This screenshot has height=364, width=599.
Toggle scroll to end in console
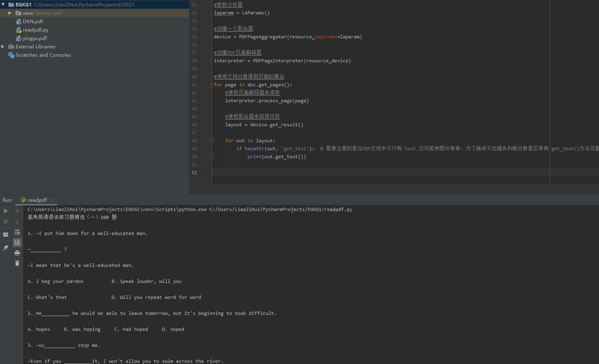coord(17,242)
